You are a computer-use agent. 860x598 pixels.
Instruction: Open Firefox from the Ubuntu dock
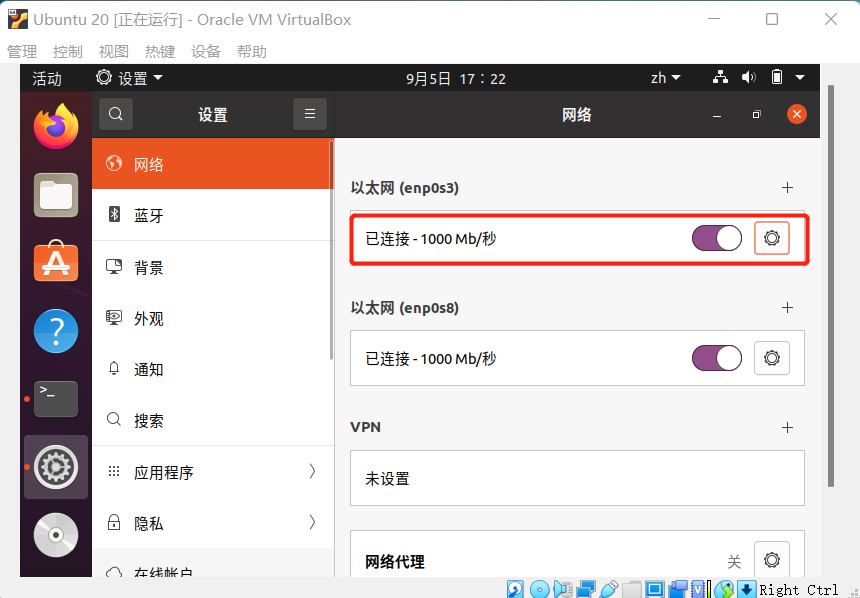click(56, 127)
